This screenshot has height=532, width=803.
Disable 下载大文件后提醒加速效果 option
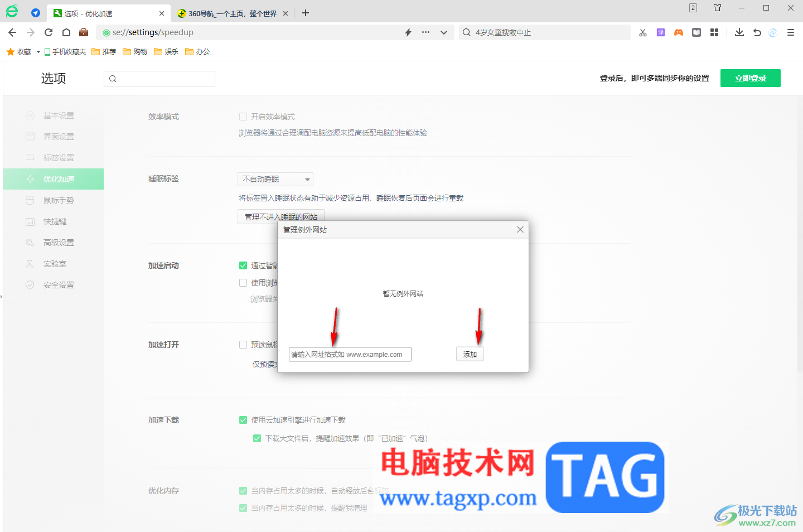coord(257,438)
